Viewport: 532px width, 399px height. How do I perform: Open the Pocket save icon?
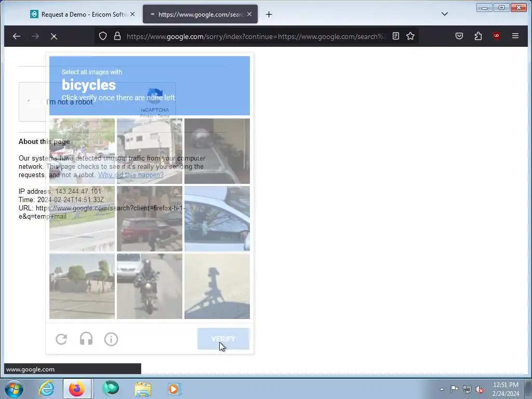[459, 36]
